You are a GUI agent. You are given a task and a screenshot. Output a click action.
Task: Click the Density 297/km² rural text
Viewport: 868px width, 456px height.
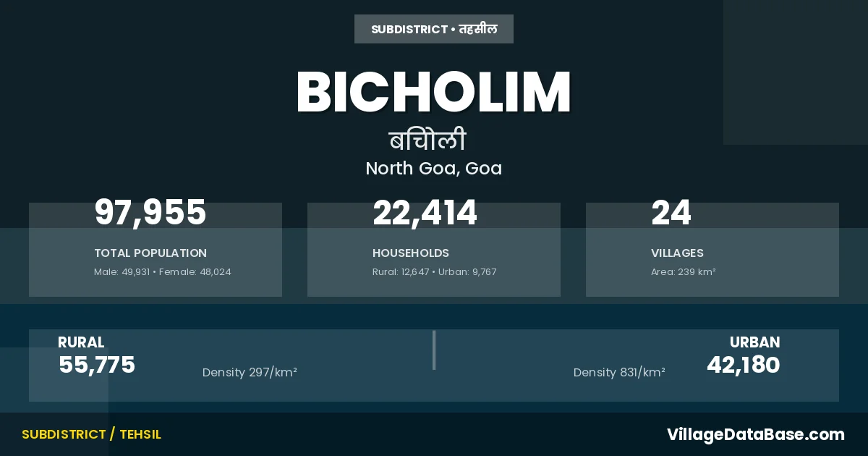(x=250, y=373)
